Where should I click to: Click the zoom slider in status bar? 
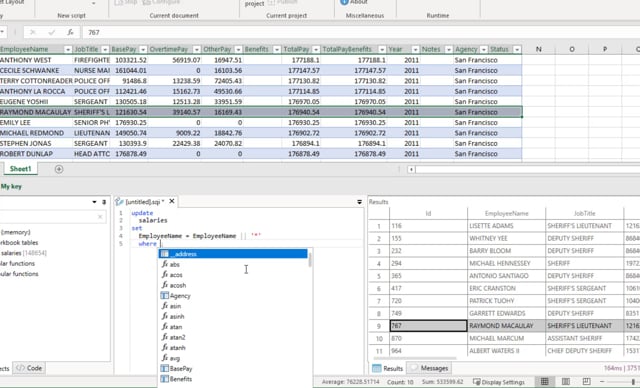(x=633, y=382)
